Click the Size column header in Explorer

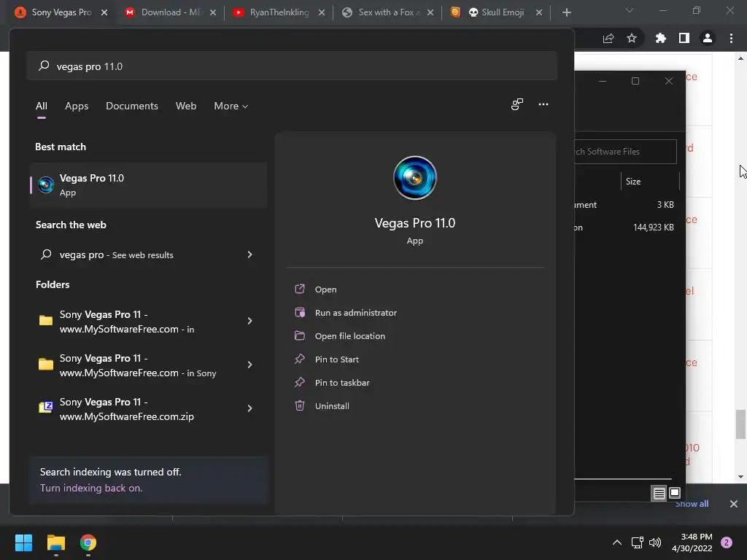point(633,182)
